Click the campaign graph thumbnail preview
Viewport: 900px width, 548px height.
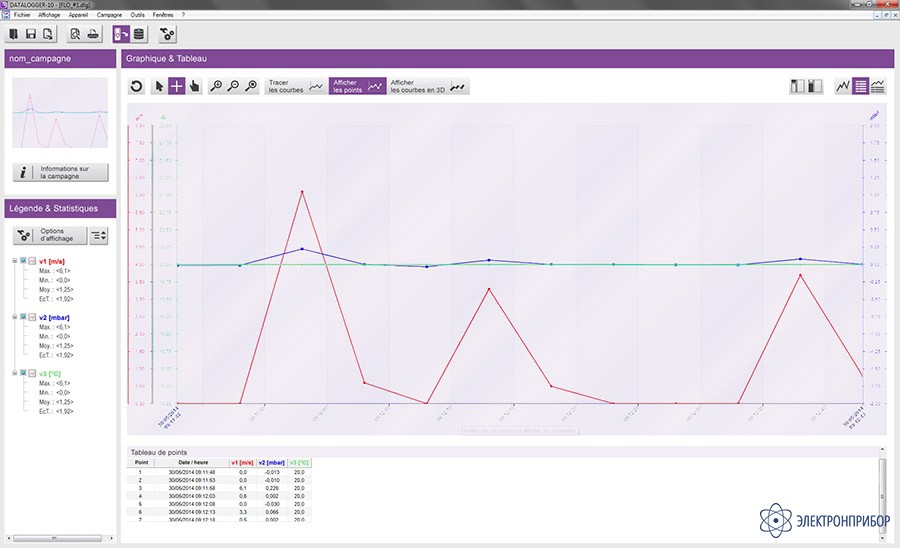click(x=60, y=113)
